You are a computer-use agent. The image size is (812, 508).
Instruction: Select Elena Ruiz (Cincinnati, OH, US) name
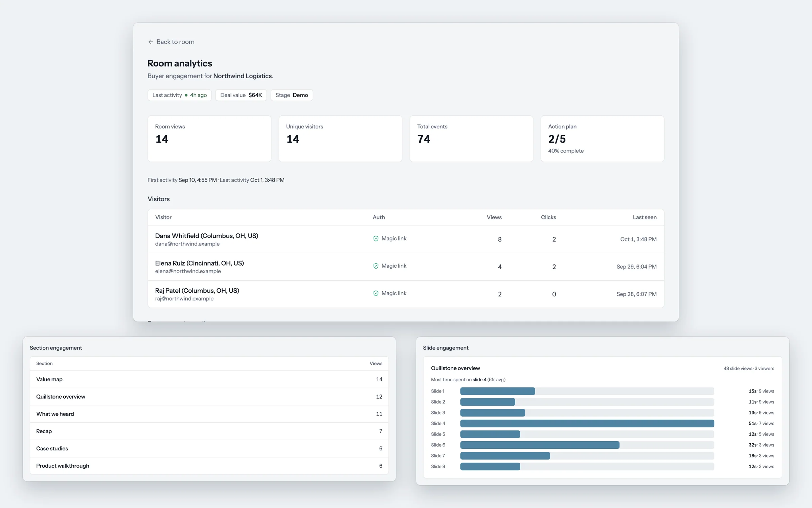[200, 263]
